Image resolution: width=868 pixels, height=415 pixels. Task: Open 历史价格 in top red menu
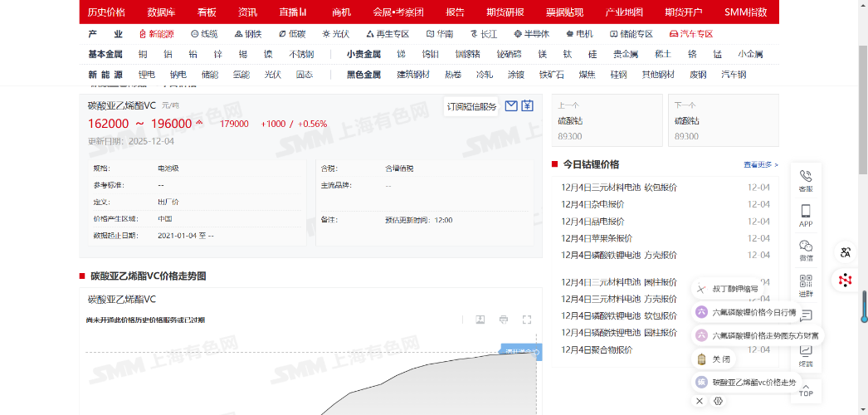point(106,12)
